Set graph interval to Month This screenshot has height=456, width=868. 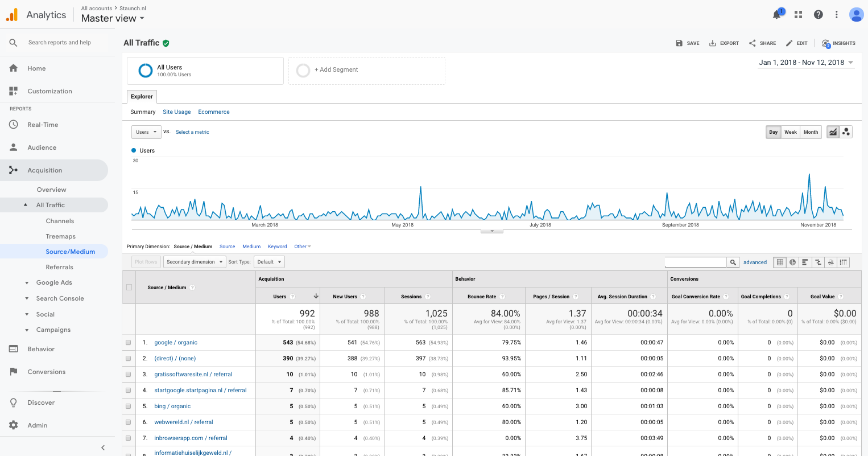point(811,132)
